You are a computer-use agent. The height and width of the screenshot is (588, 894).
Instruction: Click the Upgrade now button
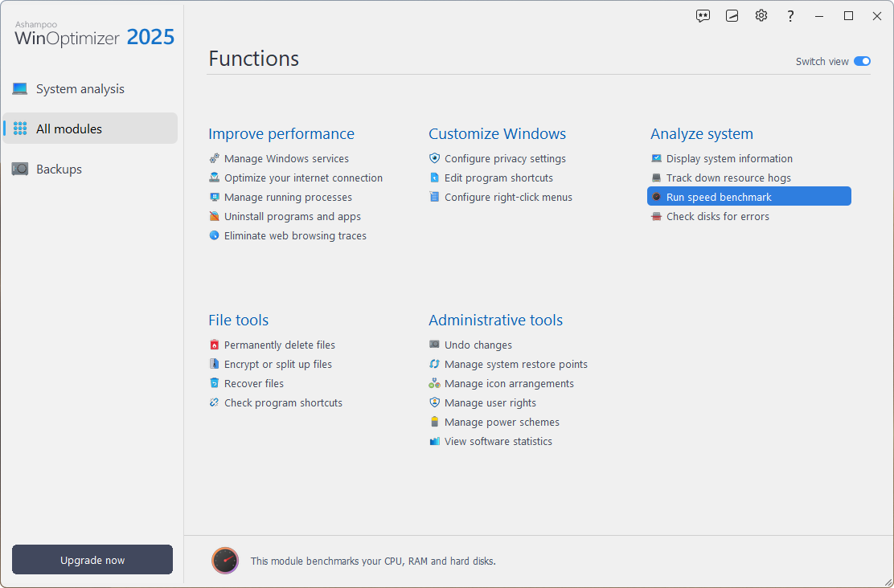coord(92,560)
